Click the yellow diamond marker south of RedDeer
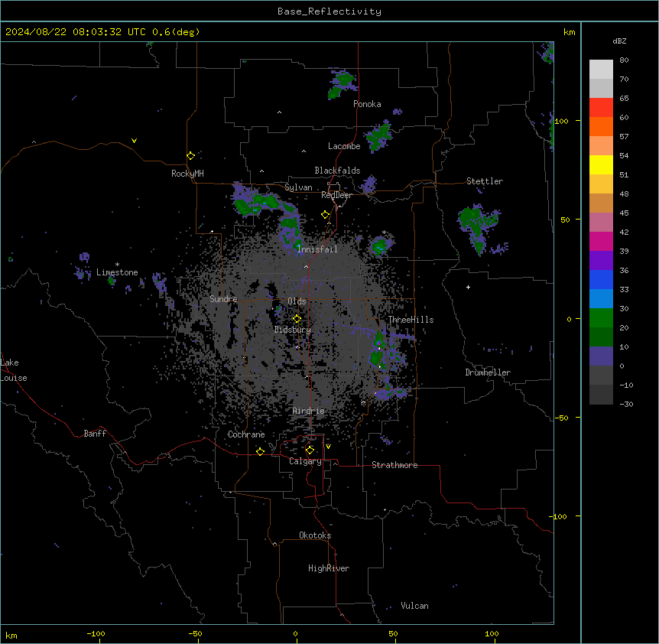659x644 pixels. tap(325, 215)
